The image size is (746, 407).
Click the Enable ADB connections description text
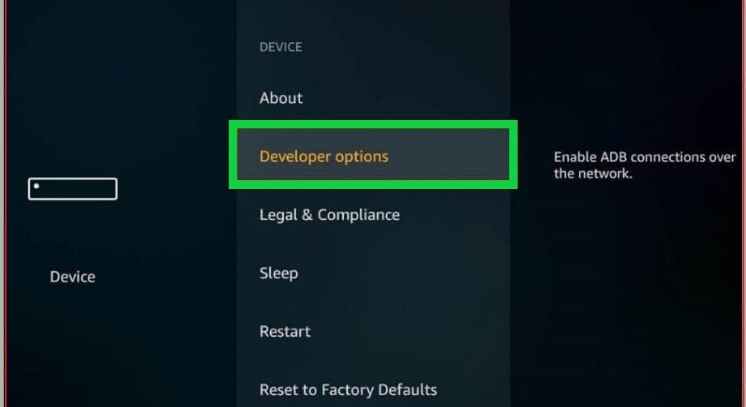pos(645,165)
